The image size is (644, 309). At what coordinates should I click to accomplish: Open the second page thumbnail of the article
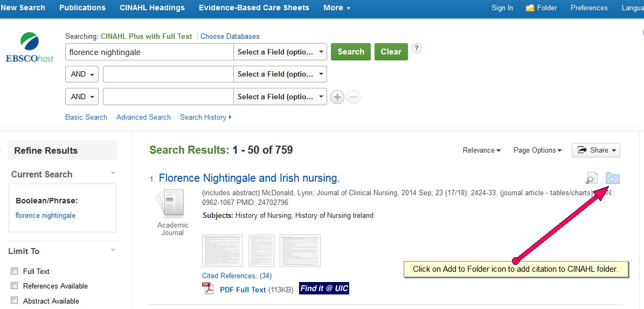pyautogui.click(x=261, y=251)
